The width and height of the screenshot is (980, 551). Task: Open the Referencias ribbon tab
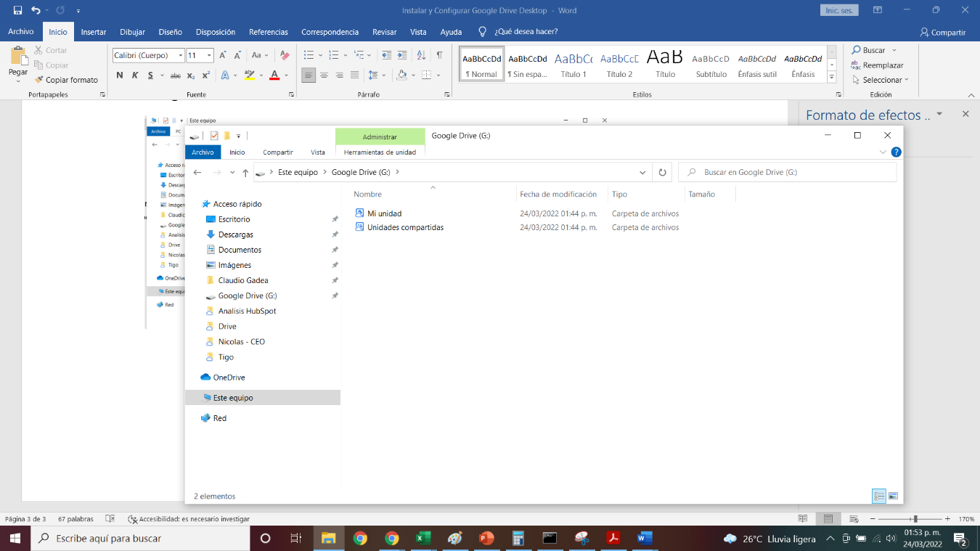pyautogui.click(x=269, y=32)
